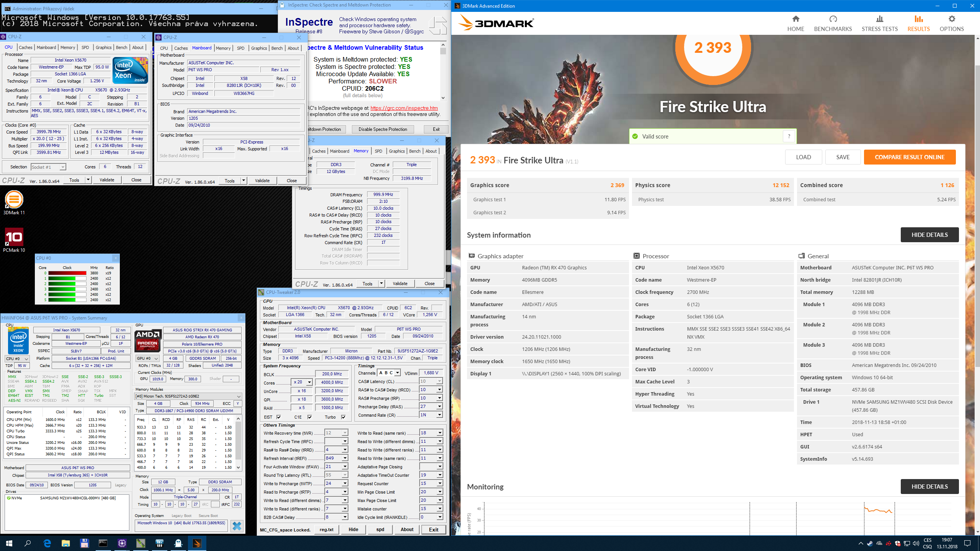Click Core 0 red clock bar
This screenshot has width=980, height=551.
pyautogui.click(x=67, y=273)
